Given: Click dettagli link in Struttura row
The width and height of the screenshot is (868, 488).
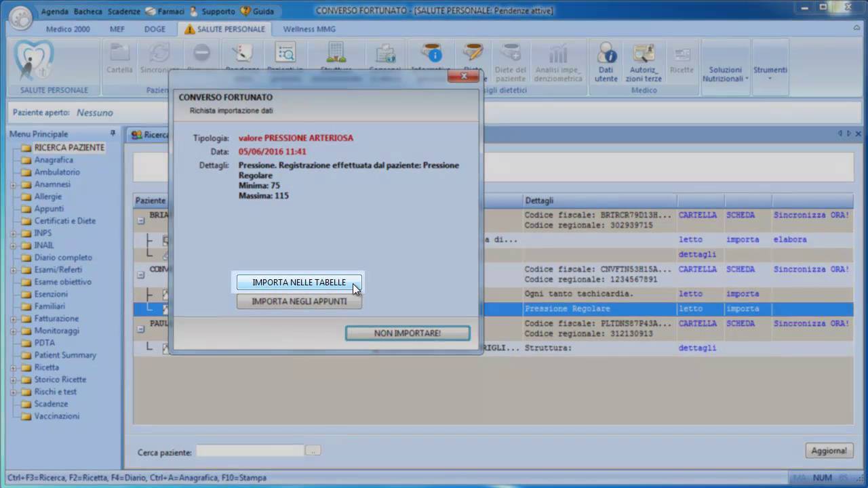Looking at the screenshot, I should (x=698, y=348).
